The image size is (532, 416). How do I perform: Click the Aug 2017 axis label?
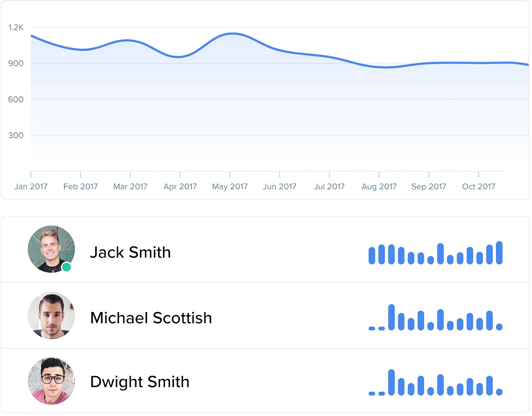(379, 187)
